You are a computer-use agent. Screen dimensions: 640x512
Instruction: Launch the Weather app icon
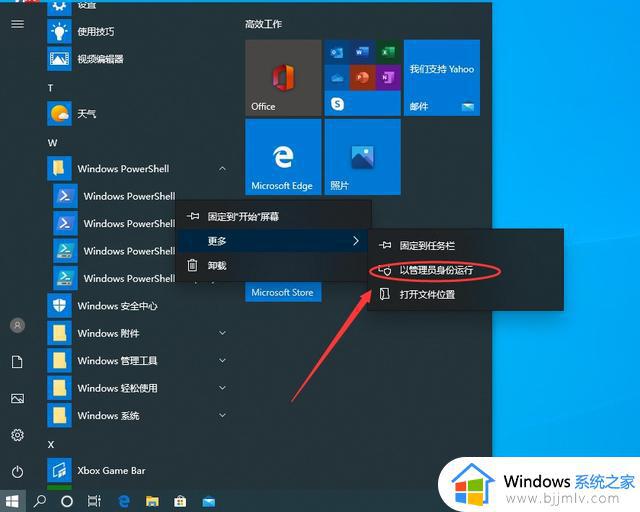point(59,114)
